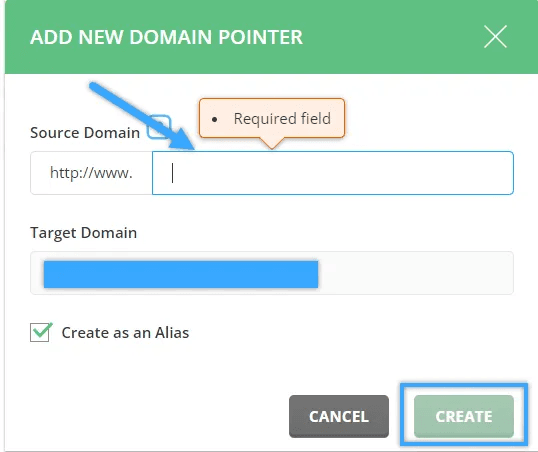Click the Add New Domain Pointer title
The width and height of the screenshot is (538, 452).
coord(166,37)
